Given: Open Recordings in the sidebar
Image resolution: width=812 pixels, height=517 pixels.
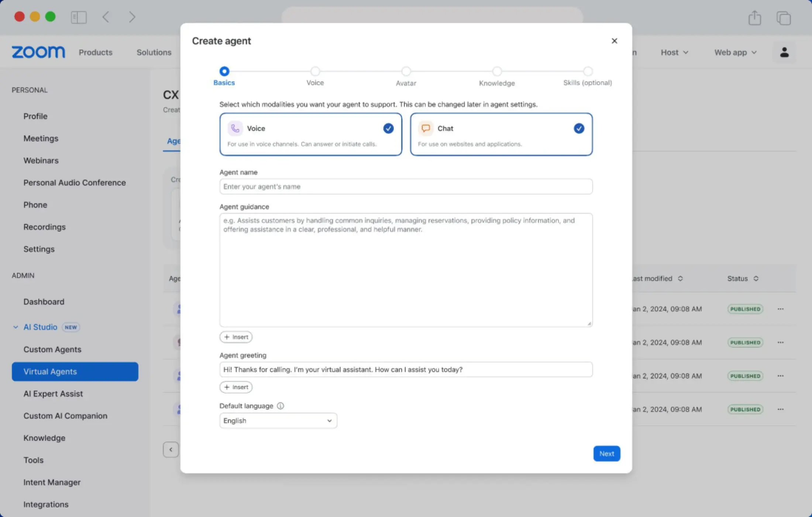Looking at the screenshot, I should click(x=45, y=227).
